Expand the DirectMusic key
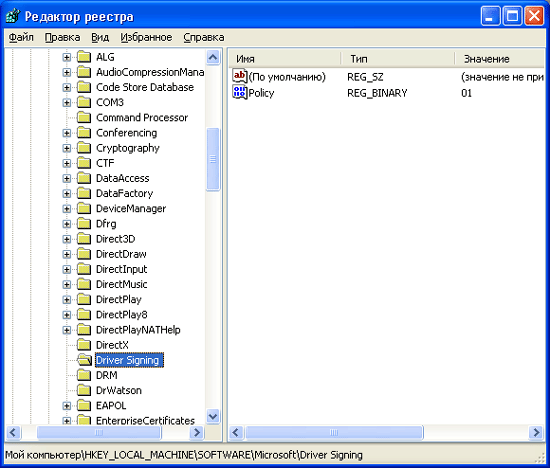The width and height of the screenshot is (550, 468). (x=67, y=285)
